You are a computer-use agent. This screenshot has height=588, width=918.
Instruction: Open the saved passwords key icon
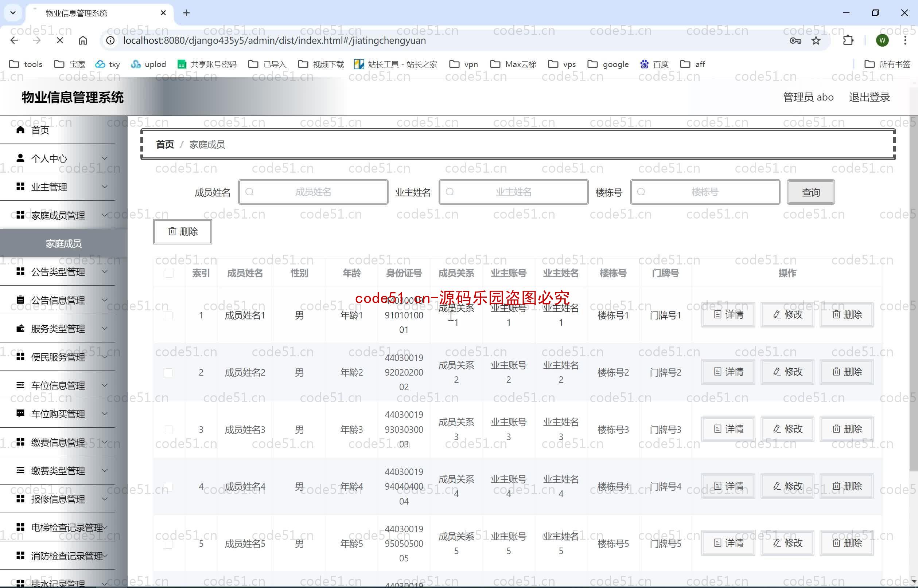pyautogui.click(x=796, y=40)
